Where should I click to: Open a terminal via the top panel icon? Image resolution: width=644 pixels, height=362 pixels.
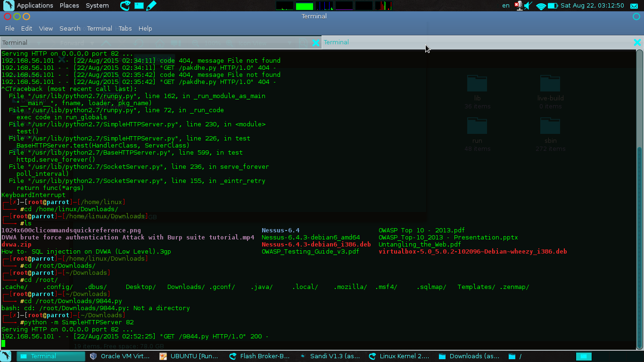click(x=139, y=6)
